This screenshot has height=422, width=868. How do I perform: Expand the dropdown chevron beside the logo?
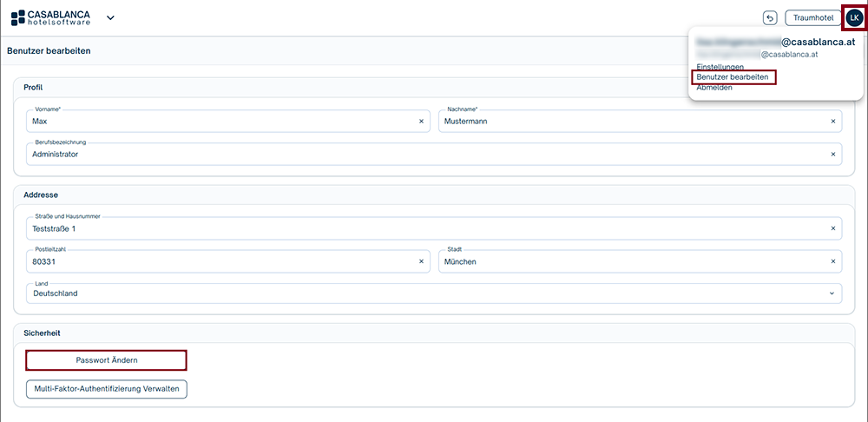tap(110, 17)
